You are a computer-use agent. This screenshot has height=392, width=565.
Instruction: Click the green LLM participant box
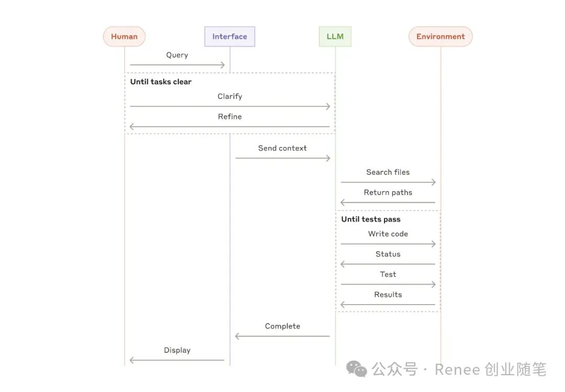click(335, 37)
